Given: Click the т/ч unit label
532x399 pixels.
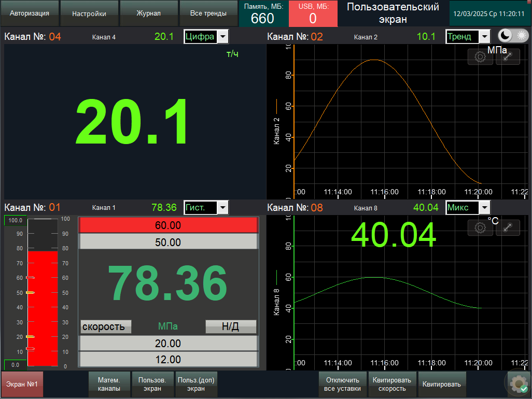Looking at the screenshot, I should pos(232,53).
